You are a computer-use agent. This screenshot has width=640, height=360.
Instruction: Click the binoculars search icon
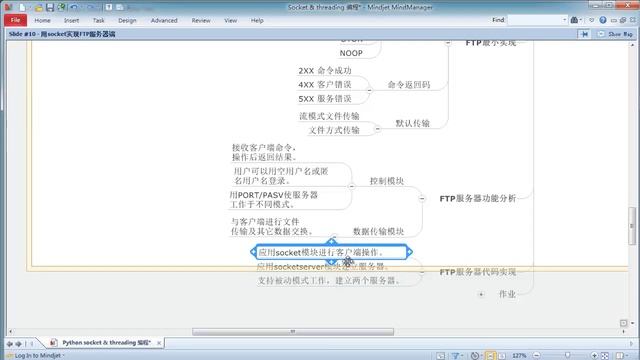[574, 20]
